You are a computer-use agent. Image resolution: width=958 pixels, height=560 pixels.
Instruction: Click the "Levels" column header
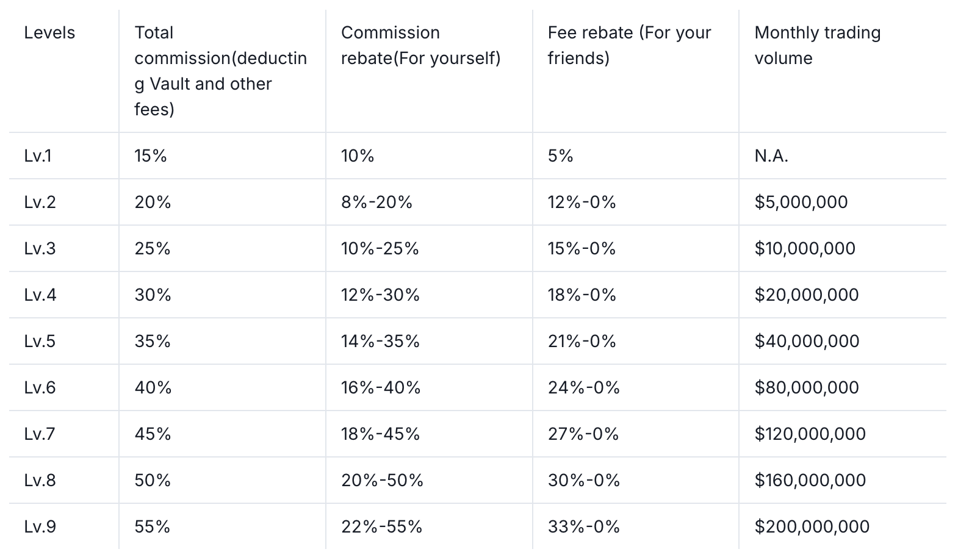(49, 33)
